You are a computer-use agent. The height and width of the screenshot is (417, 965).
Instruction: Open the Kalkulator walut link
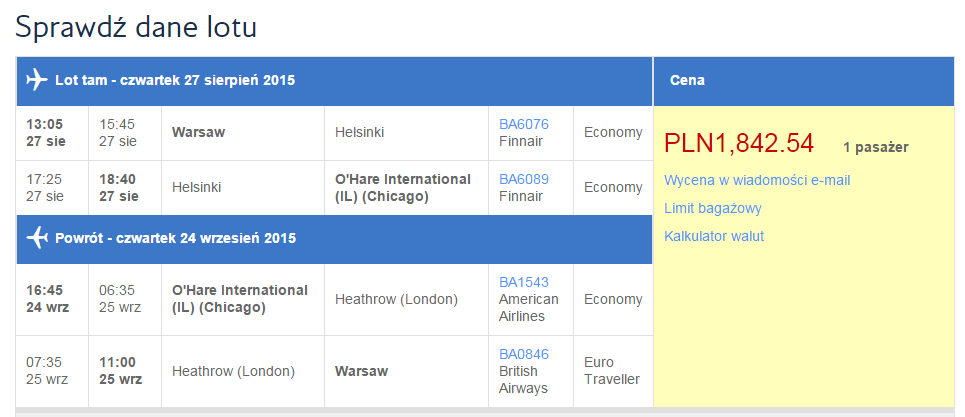point(714,236)
